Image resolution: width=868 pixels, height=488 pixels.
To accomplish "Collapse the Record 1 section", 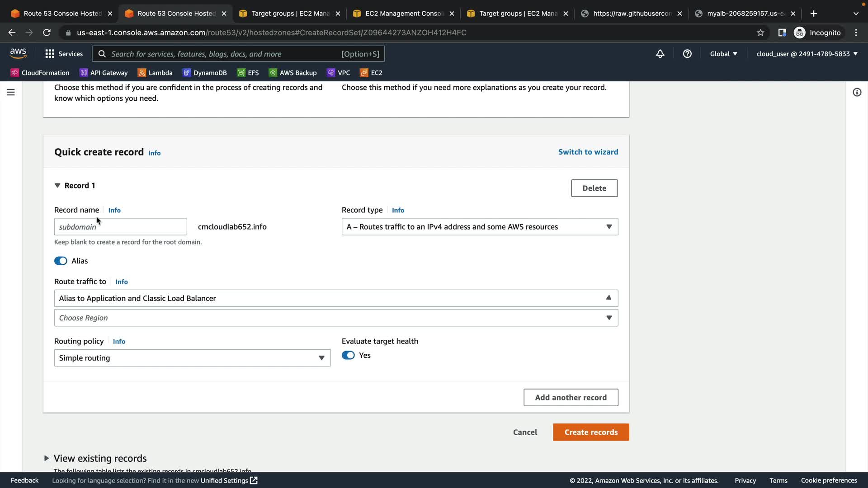I will (57, 186).
